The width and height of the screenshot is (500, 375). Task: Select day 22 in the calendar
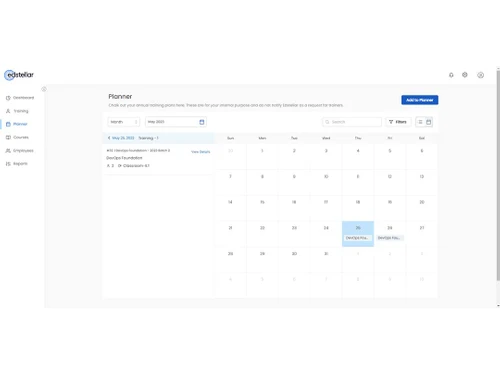pyautogui.click(x=262, y=234)
